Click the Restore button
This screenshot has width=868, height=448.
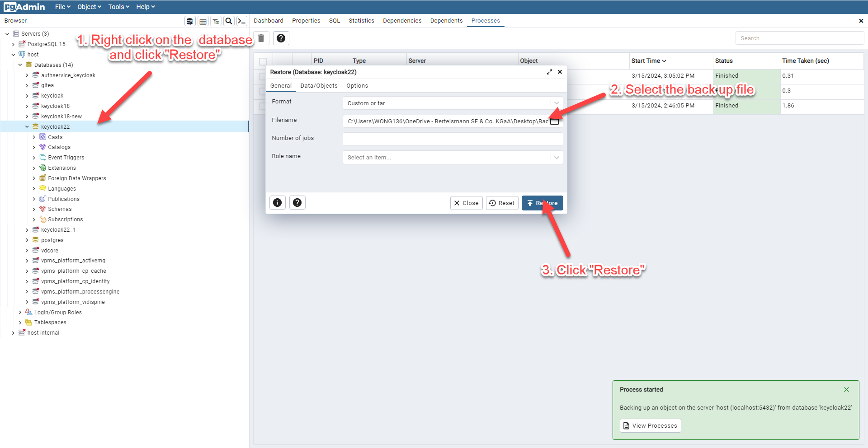click(x=542, y=203)
